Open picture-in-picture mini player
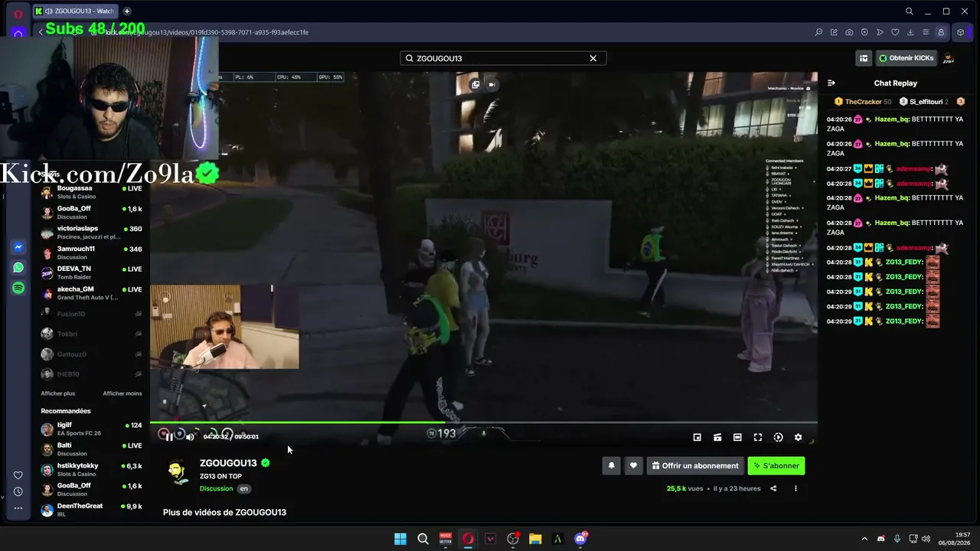This screenshot has height=551, width=980. pyautogui.click(x=697, y=437)
